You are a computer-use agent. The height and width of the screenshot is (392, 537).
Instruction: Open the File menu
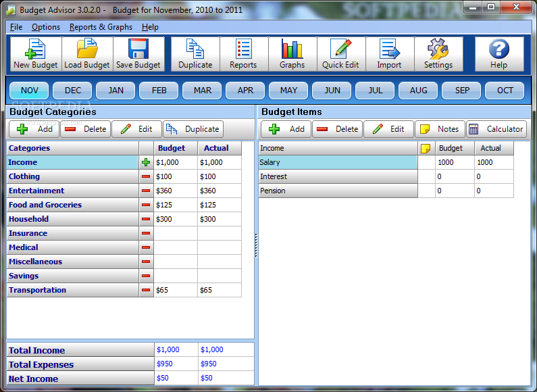(16, 27)
